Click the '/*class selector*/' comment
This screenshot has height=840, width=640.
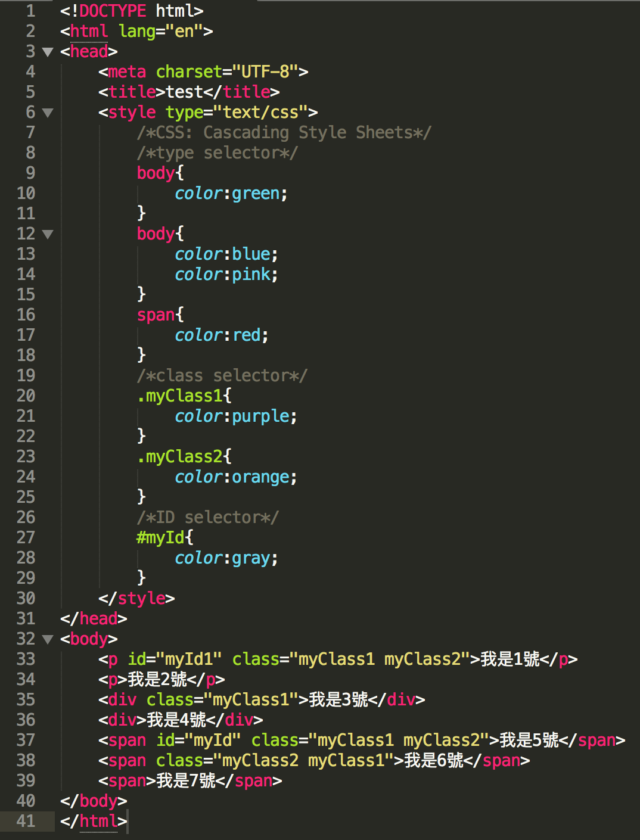pyautogui.click(x=222, y=375)
